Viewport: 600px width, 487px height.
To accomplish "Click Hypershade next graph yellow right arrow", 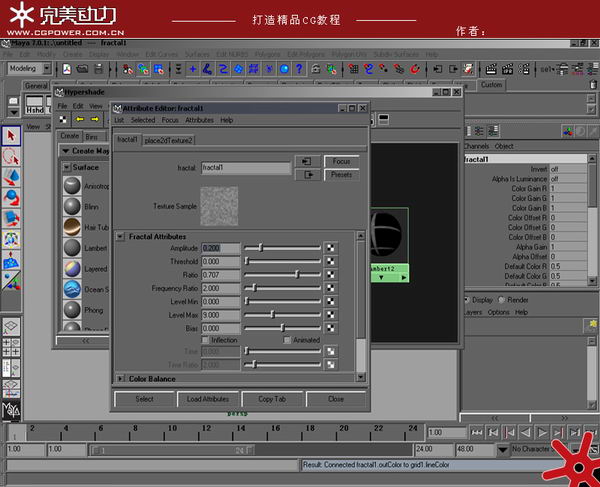I will click(x=95, y=119).
